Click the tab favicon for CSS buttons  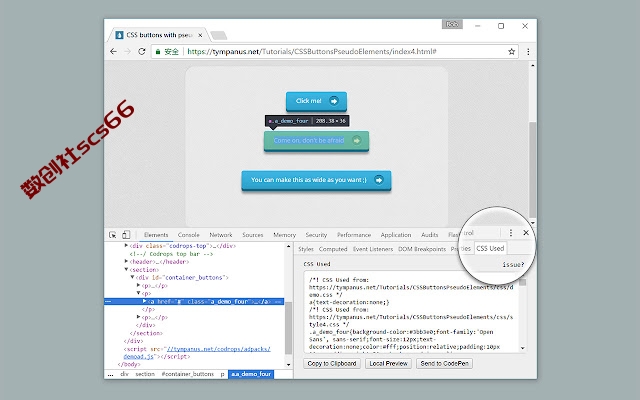coord(119,35)
